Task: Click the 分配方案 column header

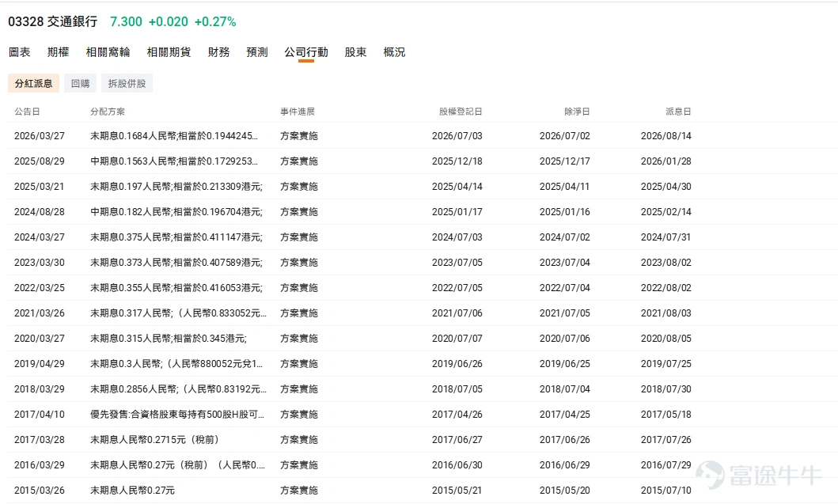Action: tap(108, 112)
